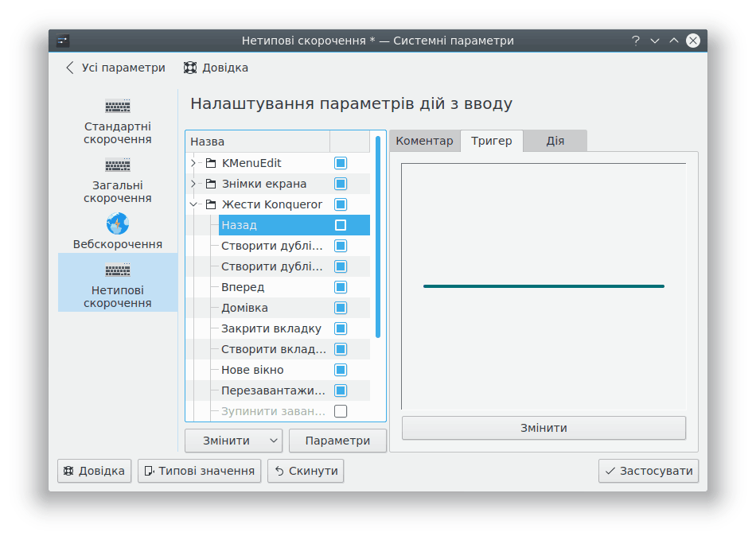This screenshot has height=540, width=756.
Task: Select Загальні скорочення keyboard icon
Action: 118,165
